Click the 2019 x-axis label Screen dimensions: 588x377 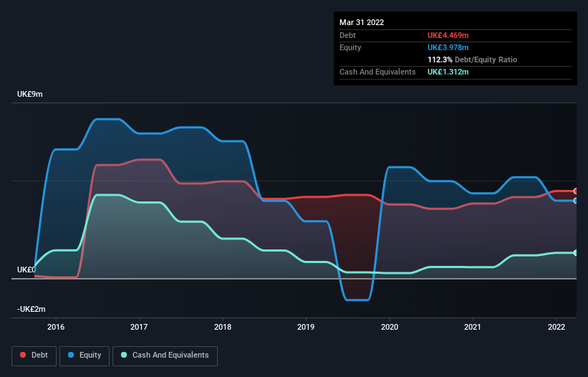[306, 327]
